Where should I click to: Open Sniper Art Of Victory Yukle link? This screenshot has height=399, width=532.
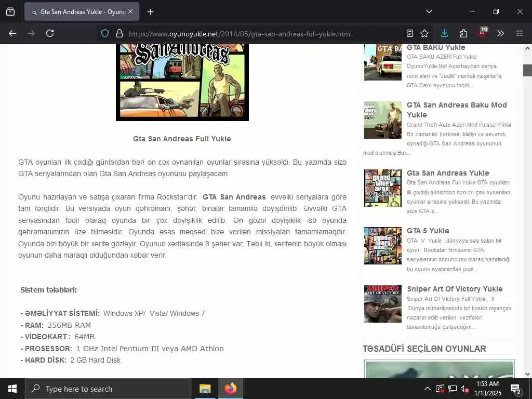tap(455, 289)
